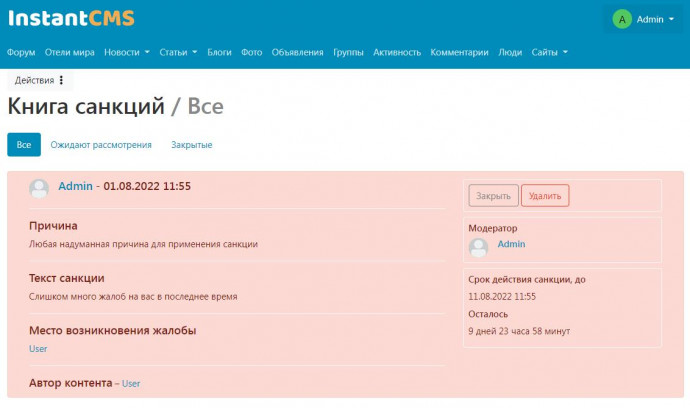This screenshot has width=690, height=408.
Task: Click the date 01.08.2022 11:55
Action: pyautogui.click(x=147, y=186)
